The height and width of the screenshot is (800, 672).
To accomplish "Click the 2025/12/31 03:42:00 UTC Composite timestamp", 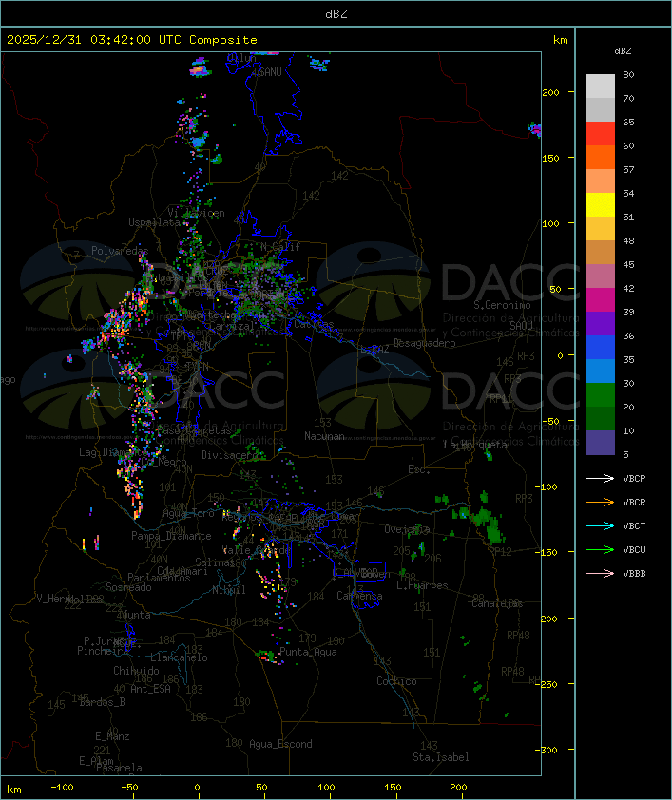I will pyautogui.click(x=132, y=40).
